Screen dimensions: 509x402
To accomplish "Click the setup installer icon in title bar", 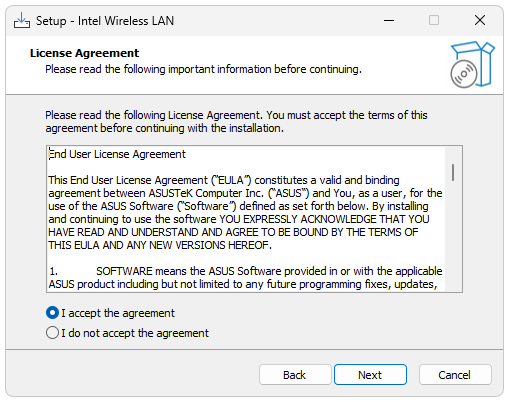I will [x=22, y=21].
